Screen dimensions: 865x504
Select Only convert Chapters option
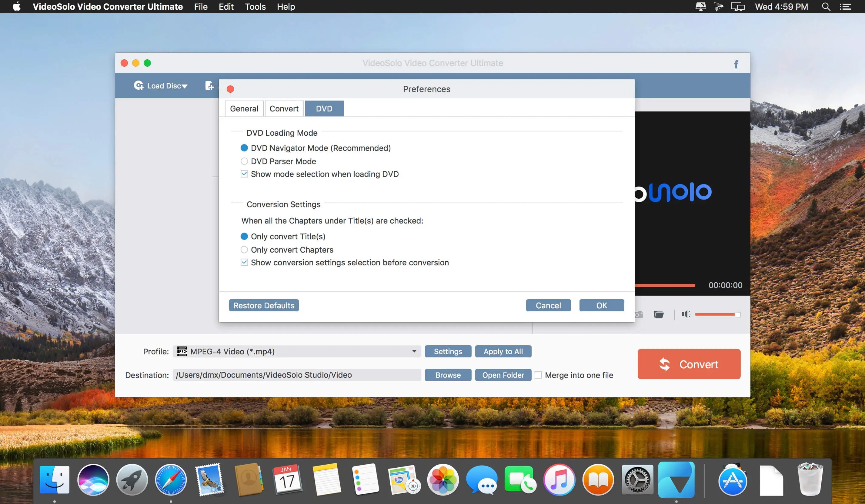click(x=244, y=249)
